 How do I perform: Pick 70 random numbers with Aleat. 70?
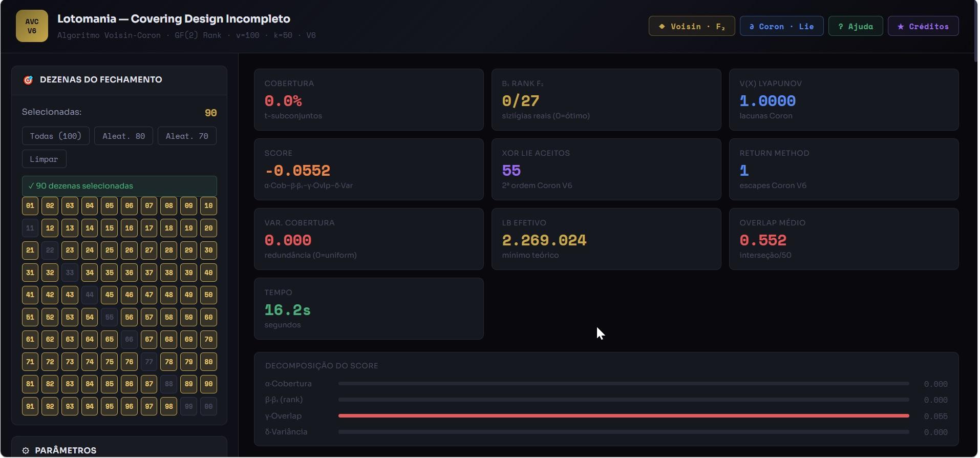pyautogui.click(x=187, y=136)
